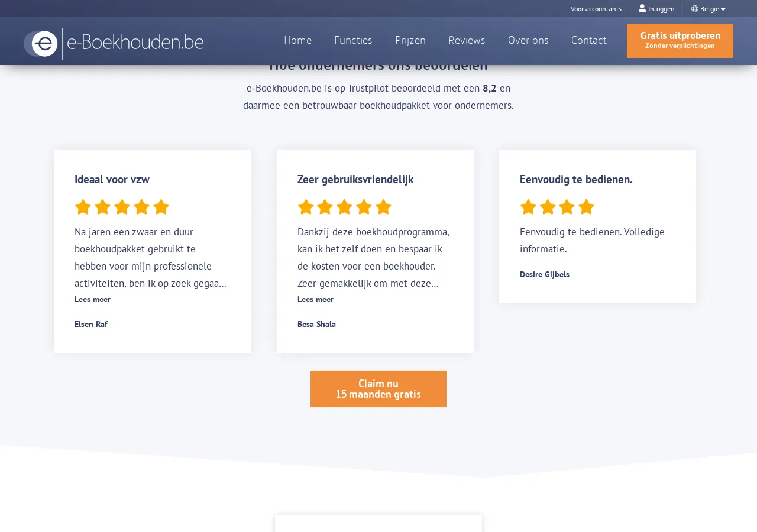This screenshot has height=532, width=757.
Task: Click the Ideaal voor vzw review title
Action: point(112,179)
